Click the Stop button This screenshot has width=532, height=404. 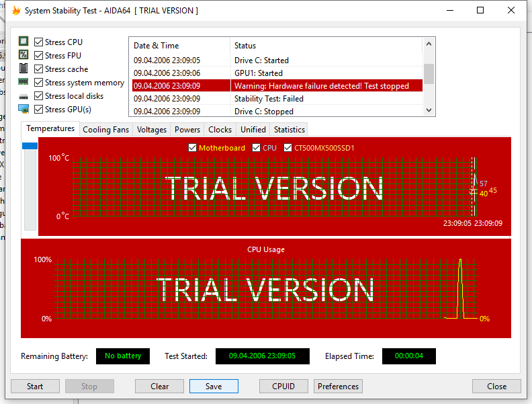pos(89,387)
